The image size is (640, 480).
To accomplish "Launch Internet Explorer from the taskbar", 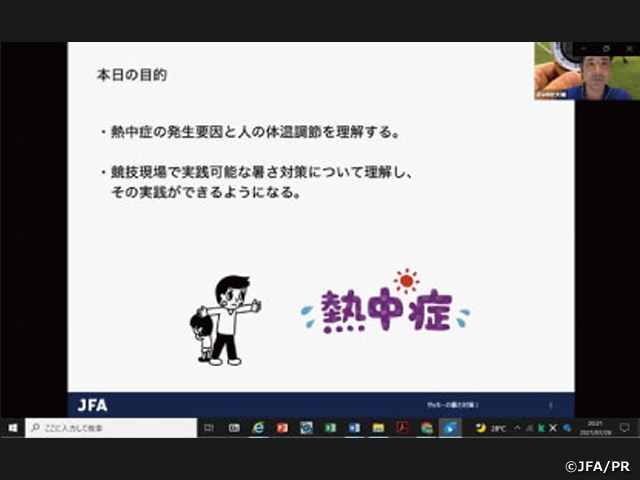I will [x=259, y=427].
